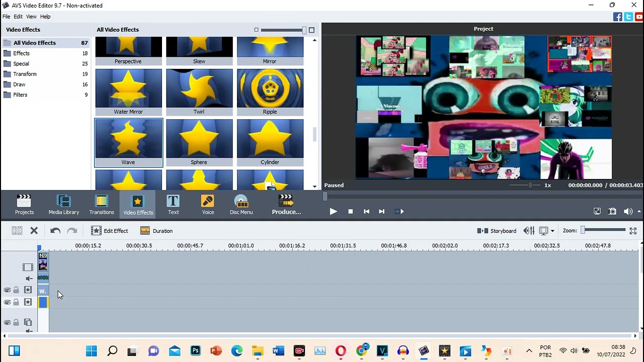Expand the volume slider arrow
The image size is (644, 362).
[639, 212]
